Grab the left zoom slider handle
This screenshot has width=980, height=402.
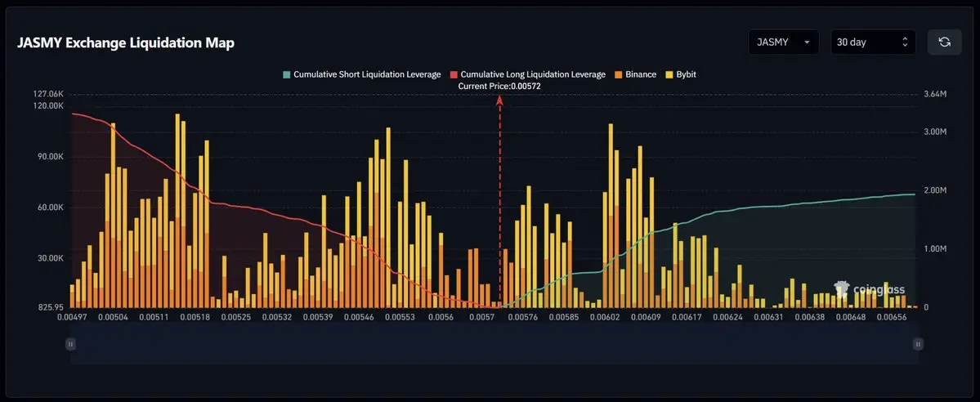[70, 344]
